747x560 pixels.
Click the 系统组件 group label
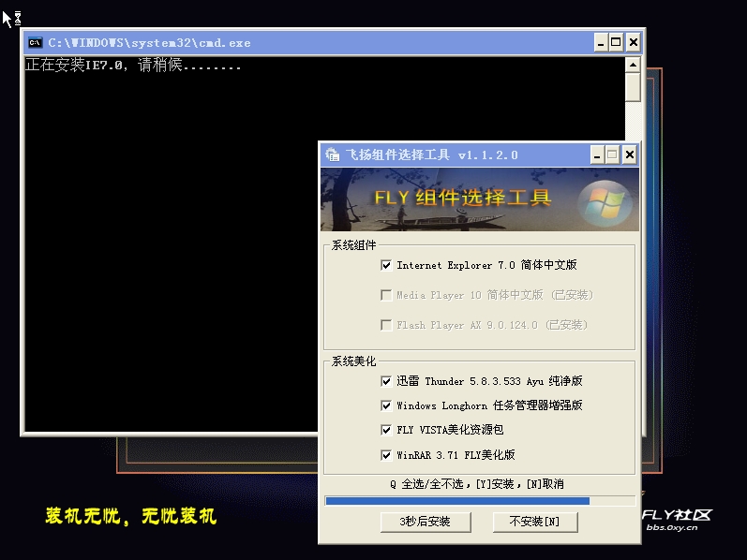pos(354,245)
